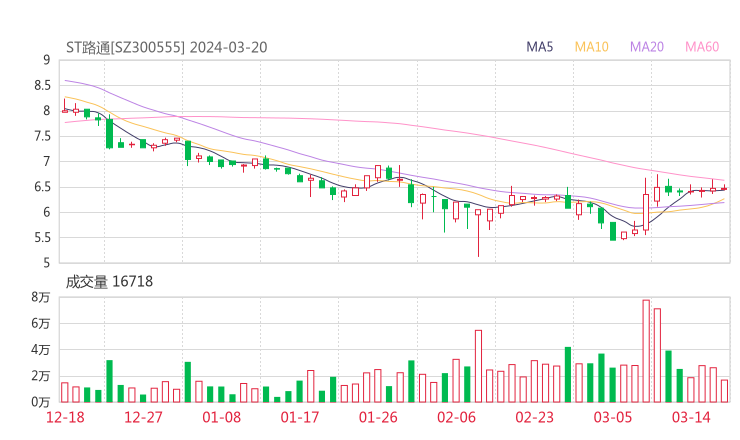Click the 03-14 date axis label
Viewport: 740px width, 440px height.
coord(691,417)
